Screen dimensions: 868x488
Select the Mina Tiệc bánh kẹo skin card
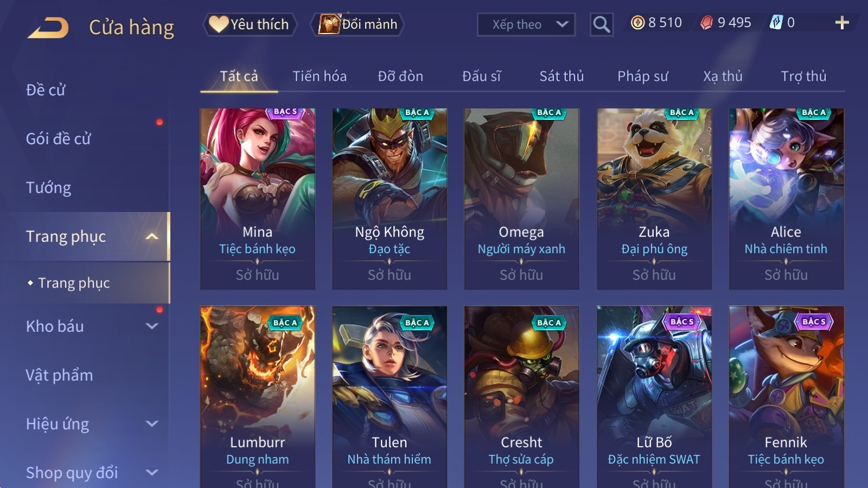[x=258, y=199]
